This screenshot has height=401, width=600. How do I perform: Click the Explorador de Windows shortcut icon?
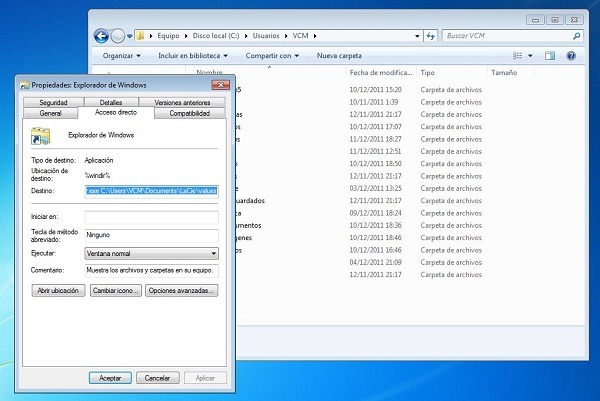(x=41, y=136)
